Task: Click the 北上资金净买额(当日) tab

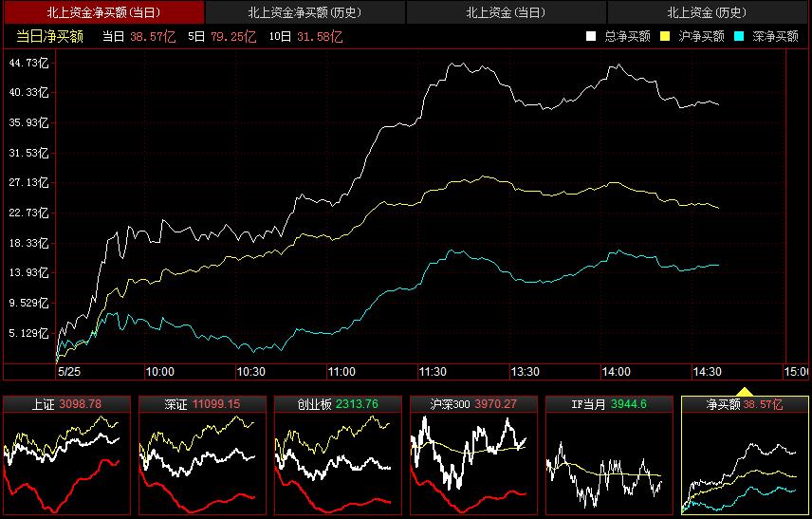Action: (102, 12)
